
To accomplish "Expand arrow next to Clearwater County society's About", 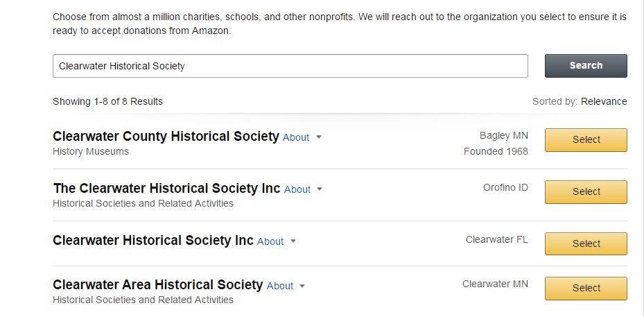I will [318, 137].
